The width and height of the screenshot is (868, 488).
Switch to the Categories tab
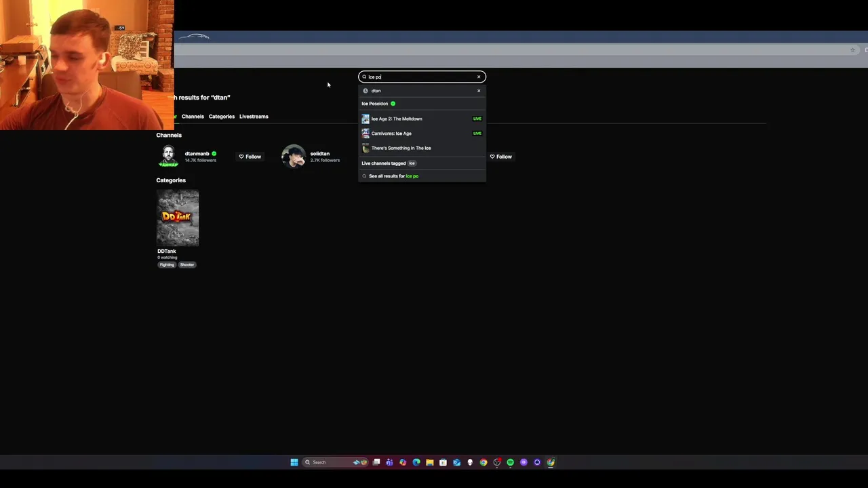pyautogui.click(x=222, y=117)
